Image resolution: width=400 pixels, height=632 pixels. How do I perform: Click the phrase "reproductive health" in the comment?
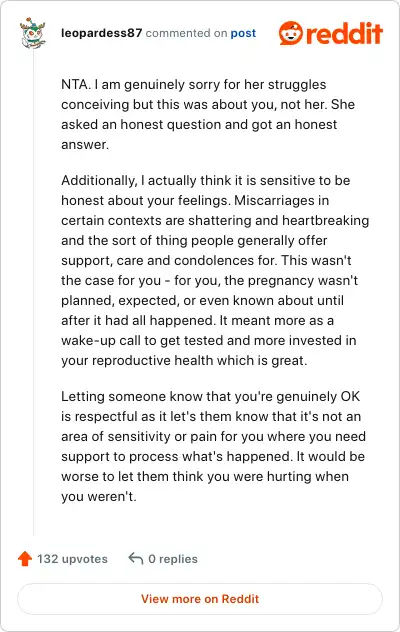pyautogui.click(x=153, y=361)
